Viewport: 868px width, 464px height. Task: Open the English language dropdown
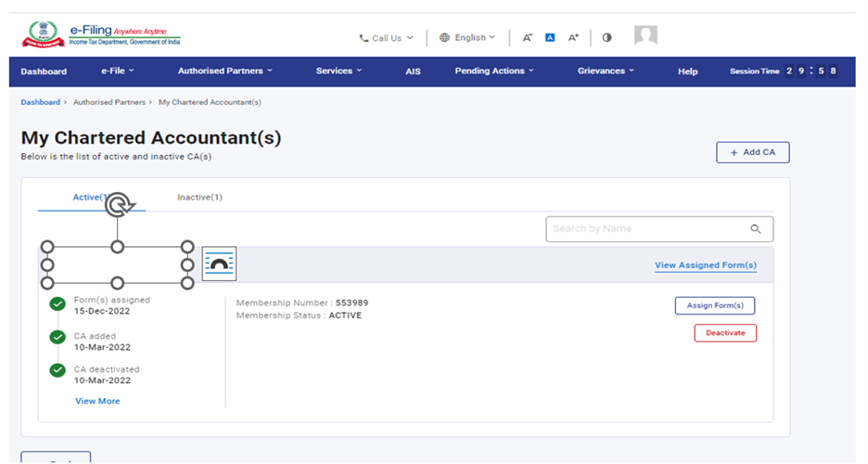pyautogui.click(x=467, y=38)
